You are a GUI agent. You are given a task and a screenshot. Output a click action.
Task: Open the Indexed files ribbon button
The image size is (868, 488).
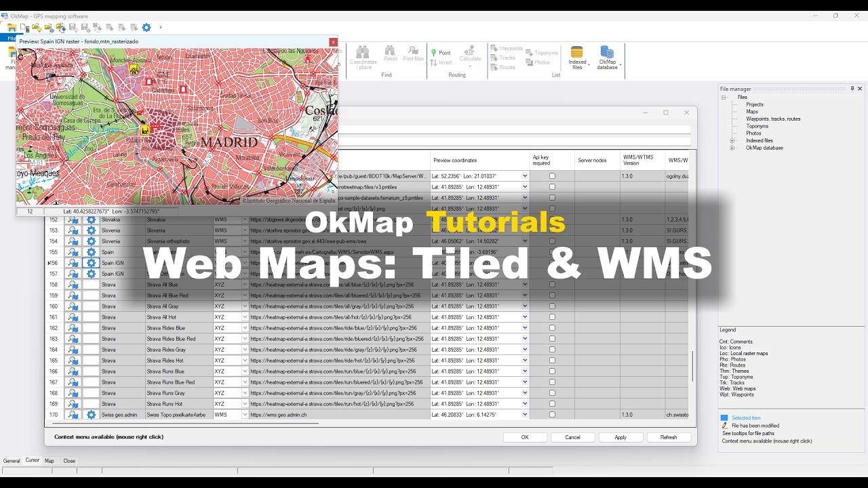point(577,57)
